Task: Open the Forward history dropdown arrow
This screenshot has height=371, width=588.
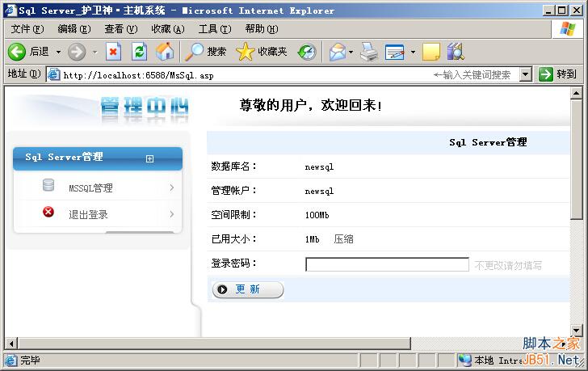Action: (95, 52)
